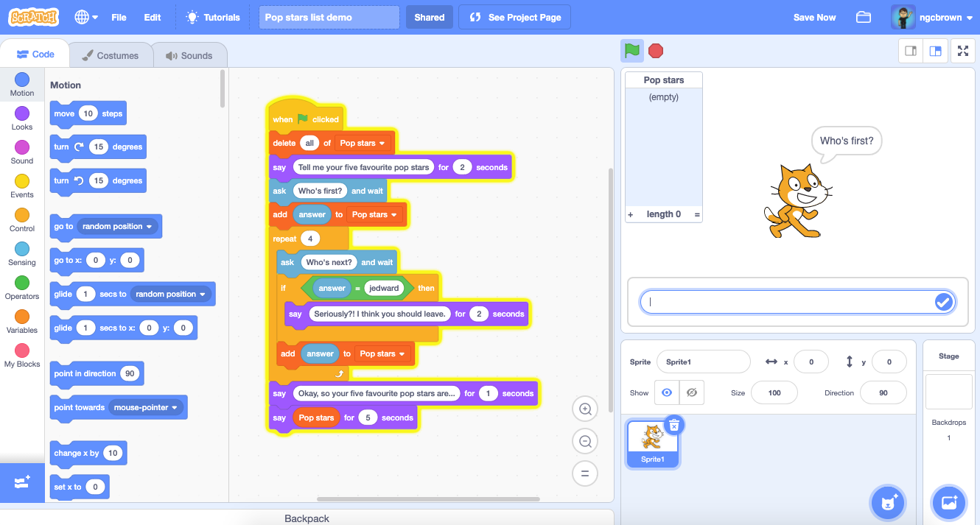Select the Sprite1 thumbnail
Screen dimensions: 980x525
pos(653,444)
